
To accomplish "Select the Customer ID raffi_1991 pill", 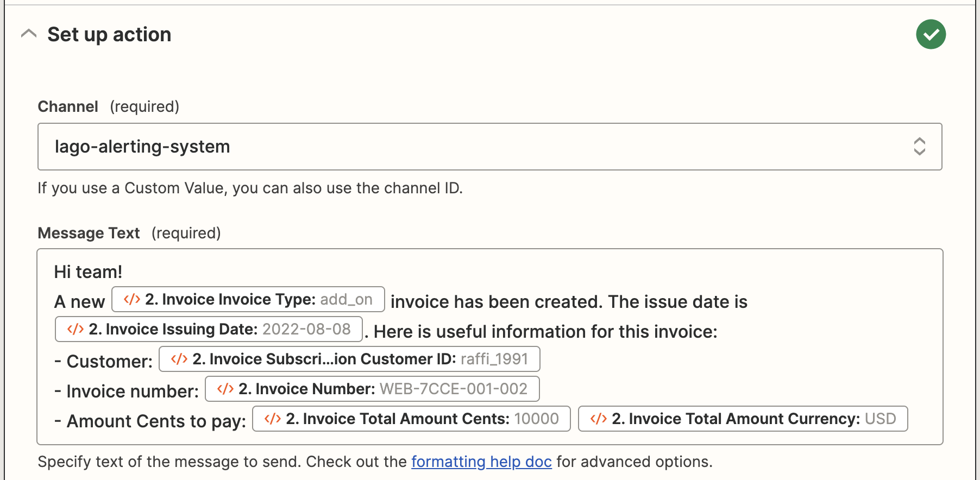I will click(x=349, y=359).
